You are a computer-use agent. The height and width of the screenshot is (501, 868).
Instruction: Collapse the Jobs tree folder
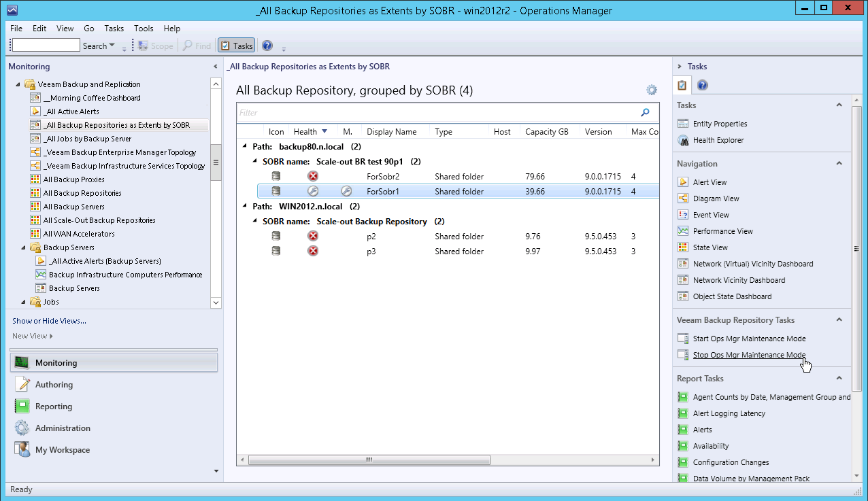coord(24,303)
